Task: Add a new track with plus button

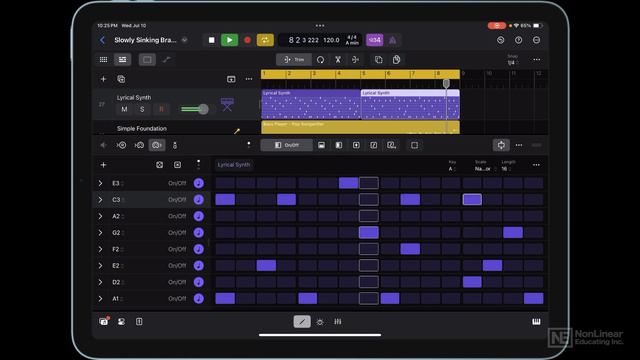Action: click(x=103, y=79)
